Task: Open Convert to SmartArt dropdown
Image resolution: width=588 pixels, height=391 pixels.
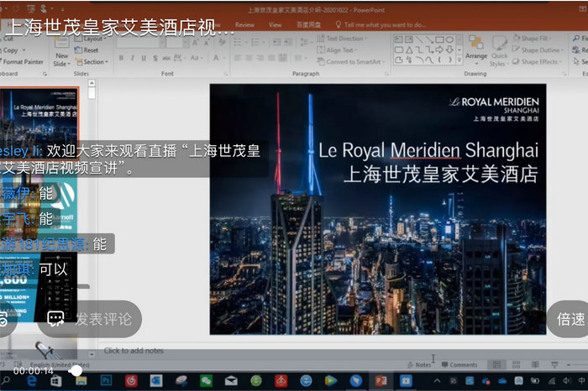Action: pyautogui.click(x=350, y=61)
